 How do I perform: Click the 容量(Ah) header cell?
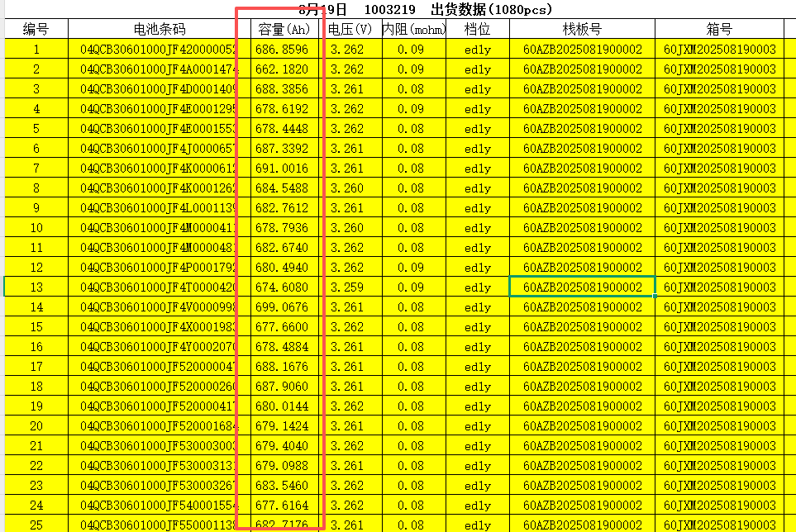point(284,30)
